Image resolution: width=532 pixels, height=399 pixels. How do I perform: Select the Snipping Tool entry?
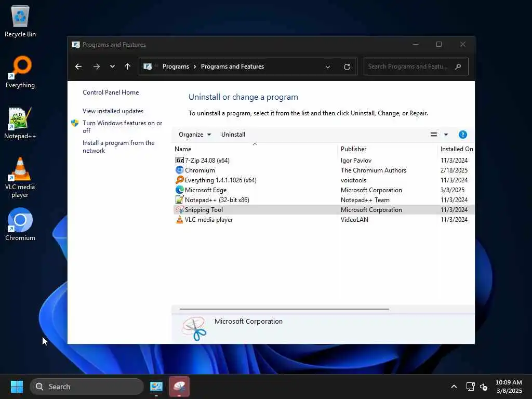pos(324,210)
